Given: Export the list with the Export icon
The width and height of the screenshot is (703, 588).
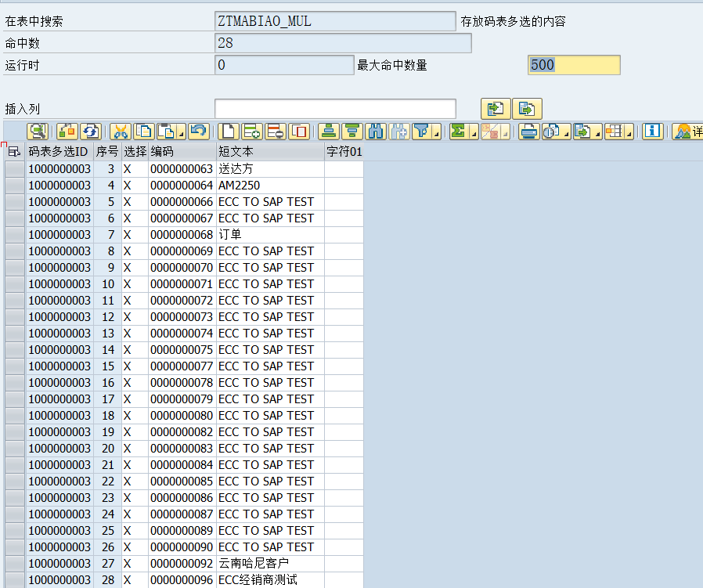Looking at the screenshot, I should click(583, 132).
